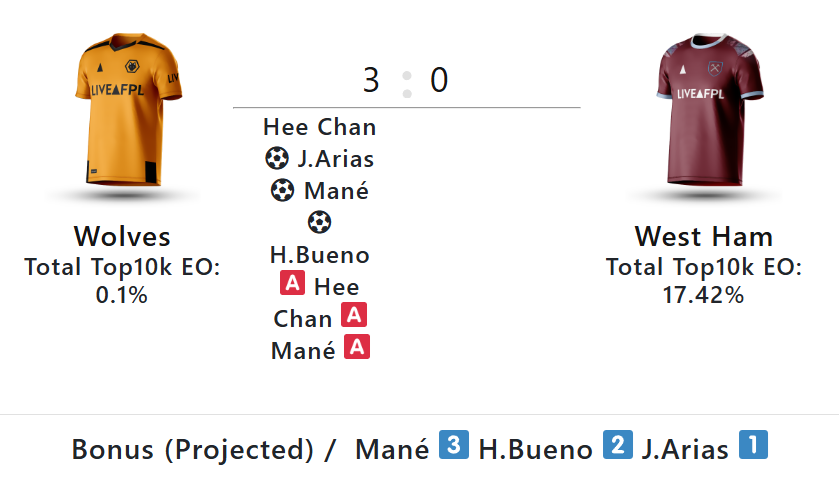Click the blue 2 bonus badge
Screen dimensions: 839x479
pos(617,446)
